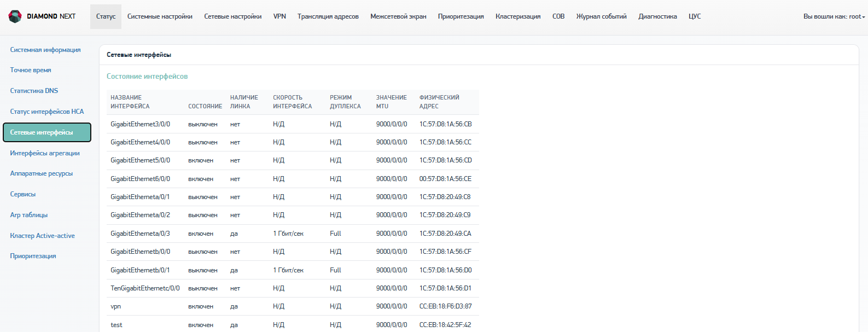This screenshot has height=332, width=868.
Task: Click the Скорость интерфейса column header
Action: point(293,102)
